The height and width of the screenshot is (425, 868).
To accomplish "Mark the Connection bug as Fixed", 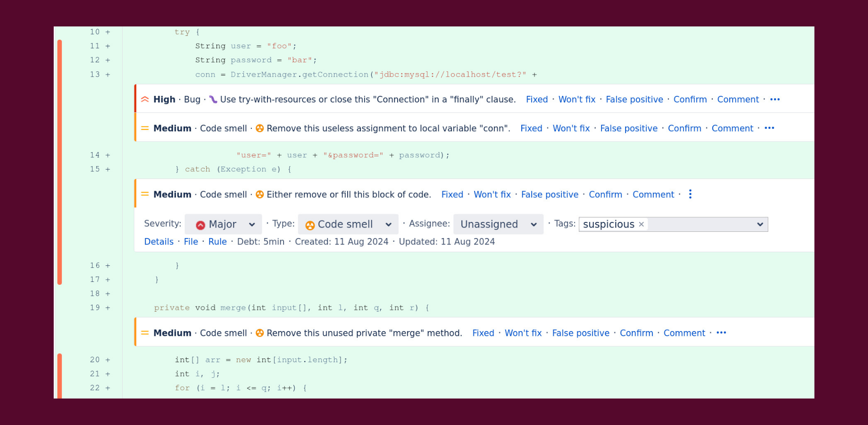I will [537, 100].
